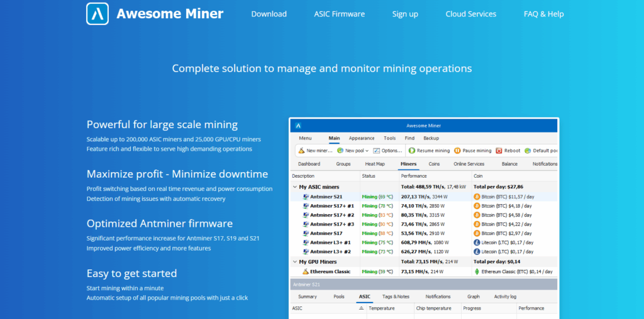This screenshot has height=319, width=644.
Task: Switch to Appearance ribbon tab
Action: [362, 138]
